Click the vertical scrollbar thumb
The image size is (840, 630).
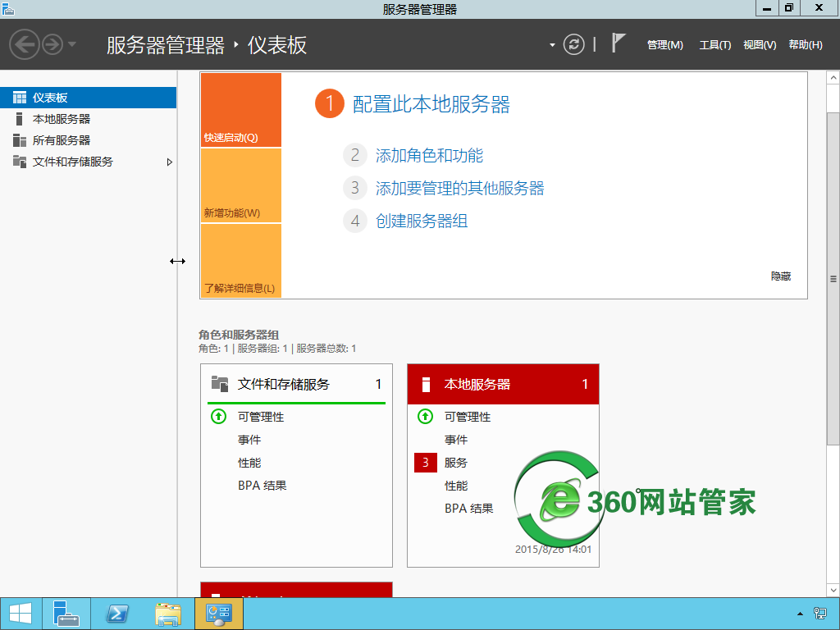(x=833, y=279)
